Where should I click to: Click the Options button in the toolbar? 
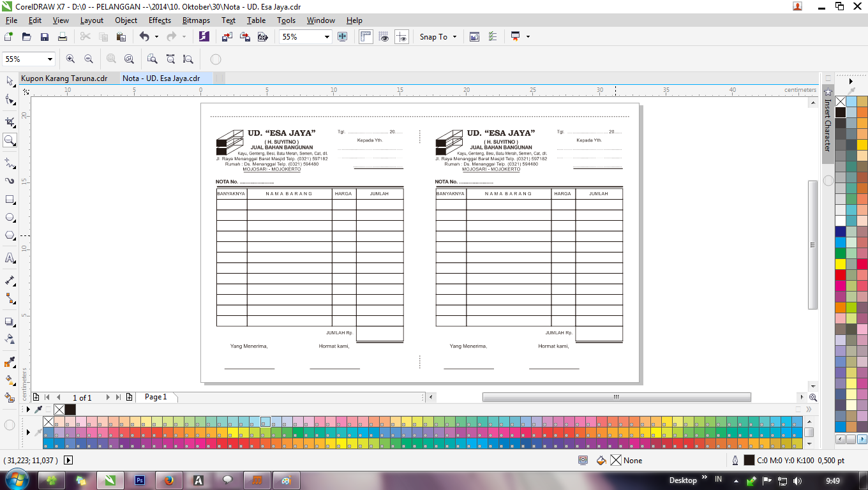point(492,37)
